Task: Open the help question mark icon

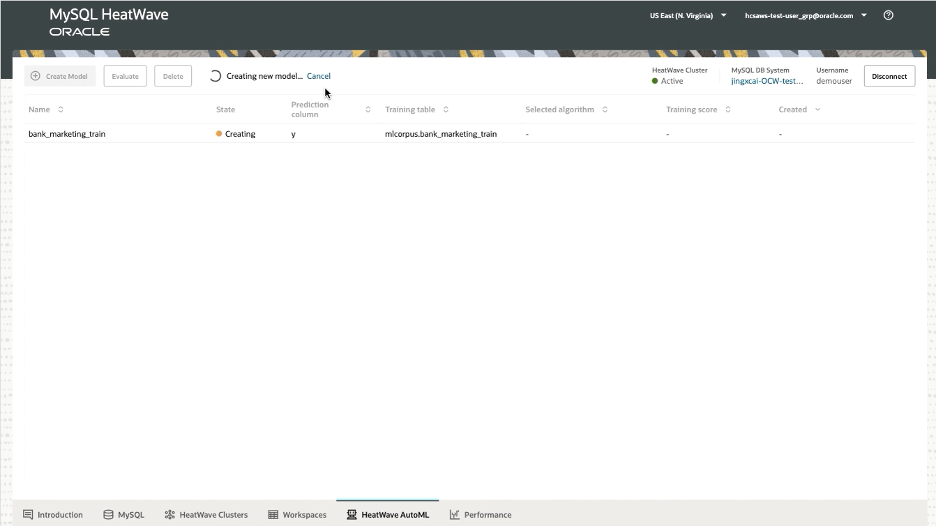Action: [x=888, y=16]
